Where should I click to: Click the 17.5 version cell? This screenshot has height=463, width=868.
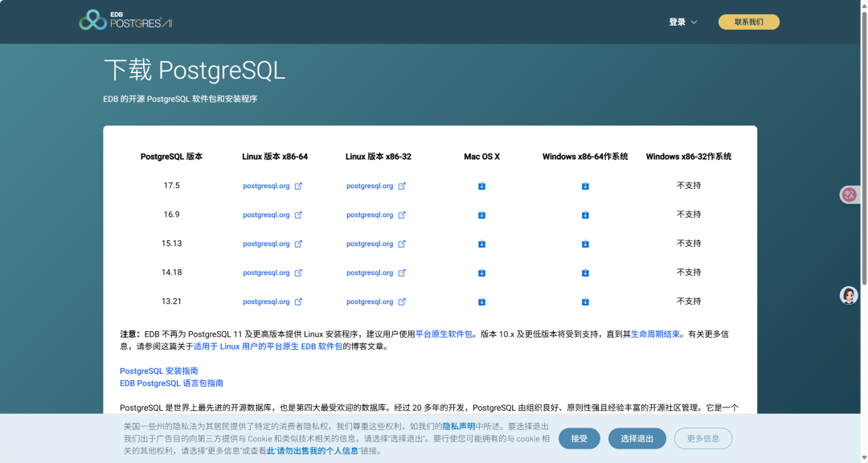click(172, 186)
